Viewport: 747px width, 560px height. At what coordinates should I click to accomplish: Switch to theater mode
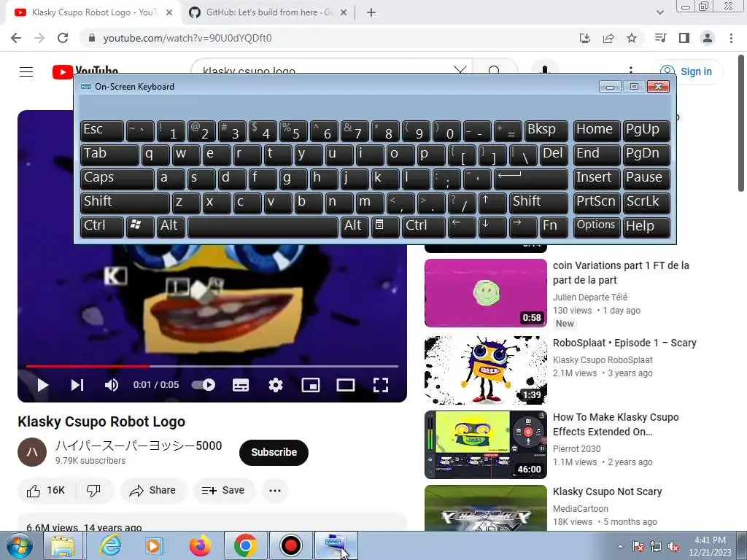(345, 385)
